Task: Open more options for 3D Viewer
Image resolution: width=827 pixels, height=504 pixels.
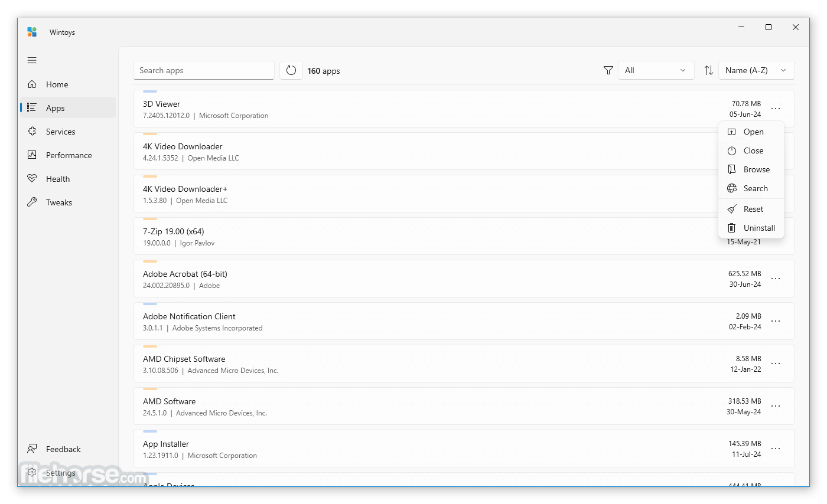Action: click(x=776, y=109)
